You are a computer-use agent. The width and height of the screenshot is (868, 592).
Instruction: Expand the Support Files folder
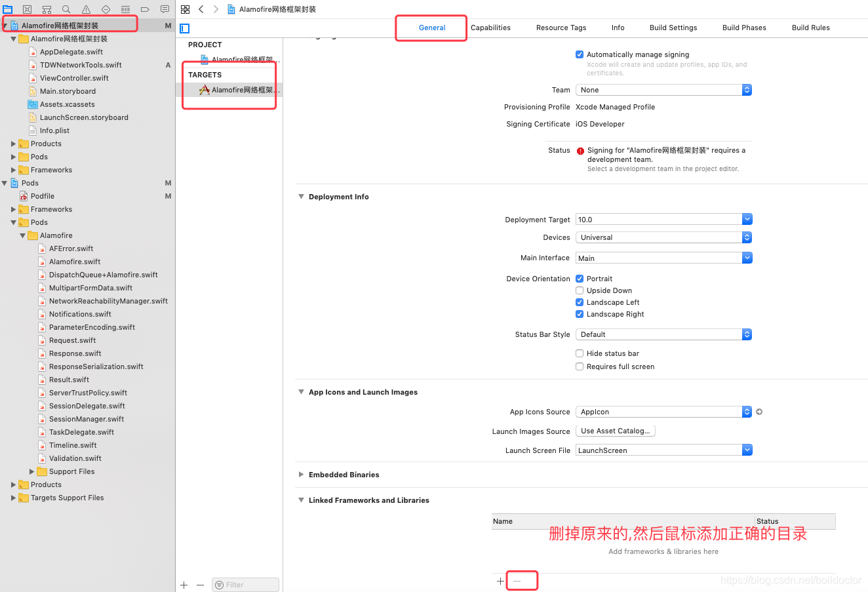point(31,471)
